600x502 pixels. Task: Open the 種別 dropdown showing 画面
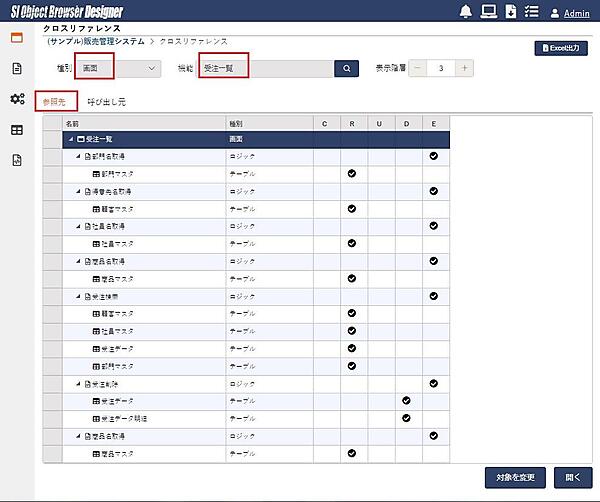click(x=118, y=68)
